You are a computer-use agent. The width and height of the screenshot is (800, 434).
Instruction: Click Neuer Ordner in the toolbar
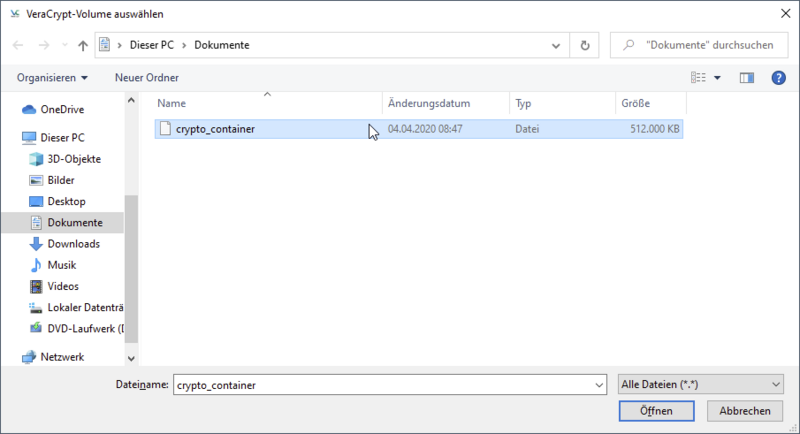click(147, 77)
